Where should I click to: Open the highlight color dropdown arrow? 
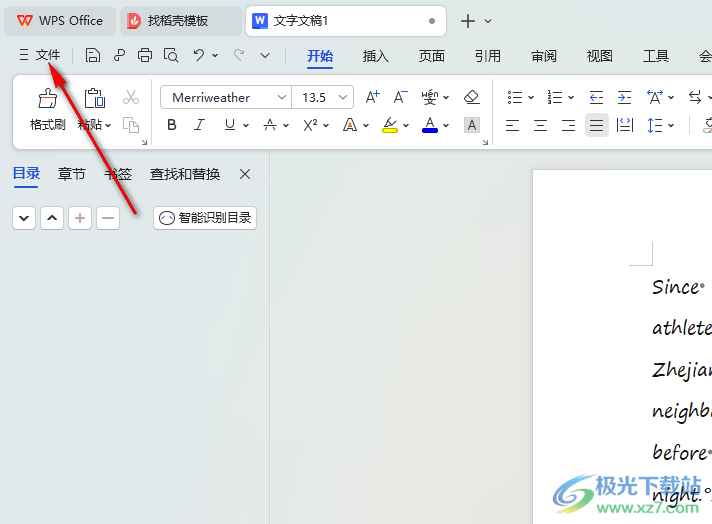click(406, 125)
